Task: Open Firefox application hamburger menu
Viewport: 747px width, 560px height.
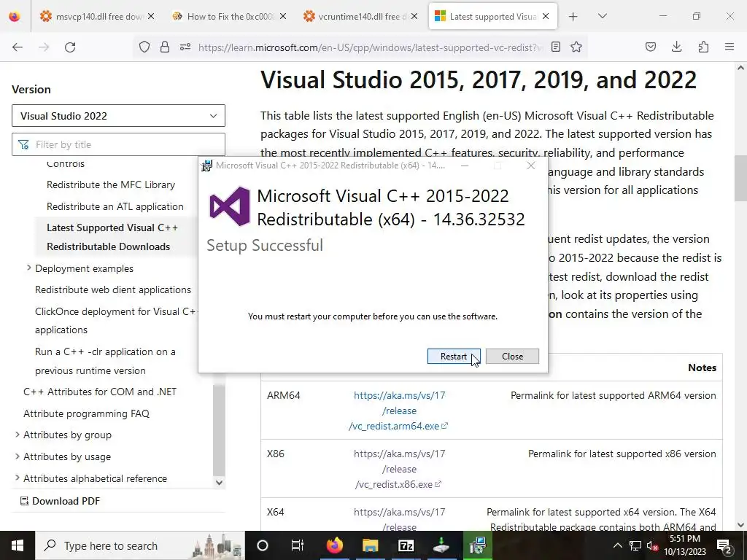Action: (x=729, y=47)
